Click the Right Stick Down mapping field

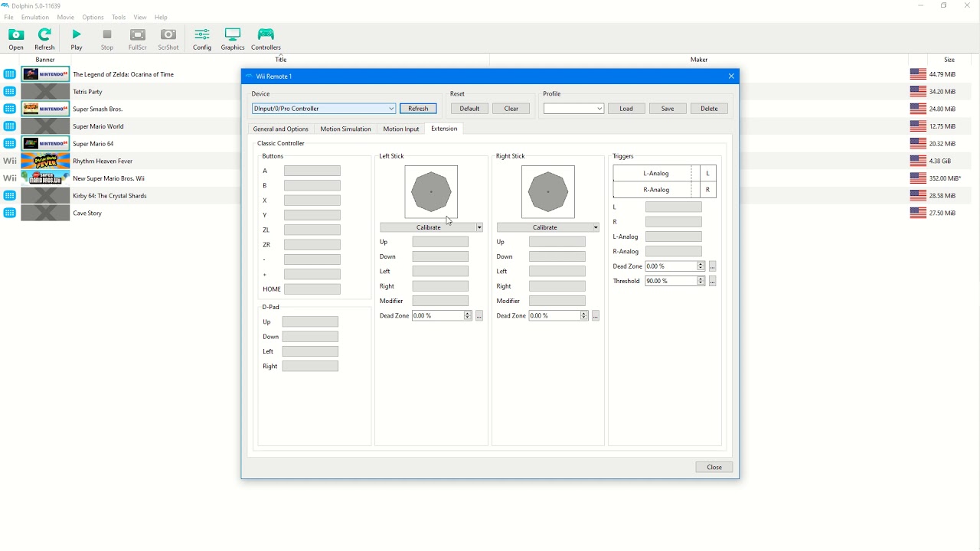click(557, 256)
